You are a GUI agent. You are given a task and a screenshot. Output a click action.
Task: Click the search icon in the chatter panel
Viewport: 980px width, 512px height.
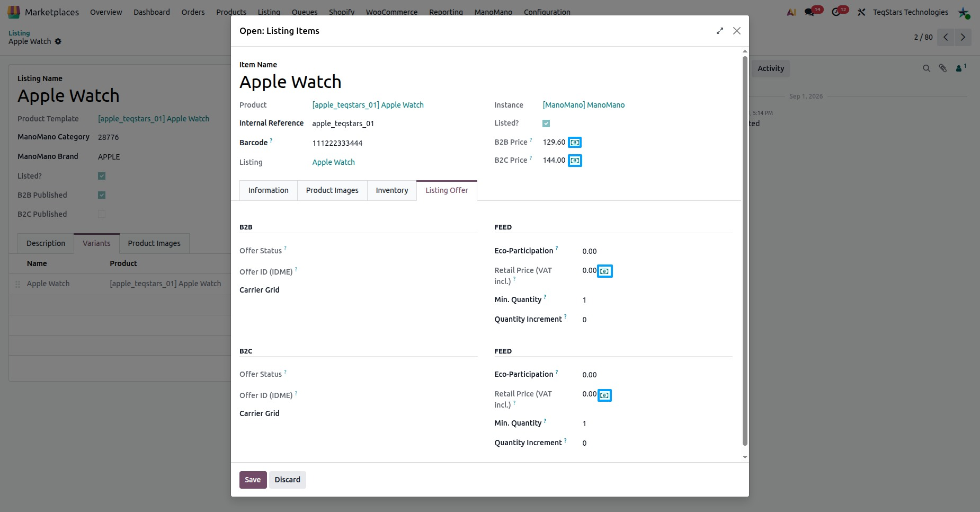click(x=926, y=68)
